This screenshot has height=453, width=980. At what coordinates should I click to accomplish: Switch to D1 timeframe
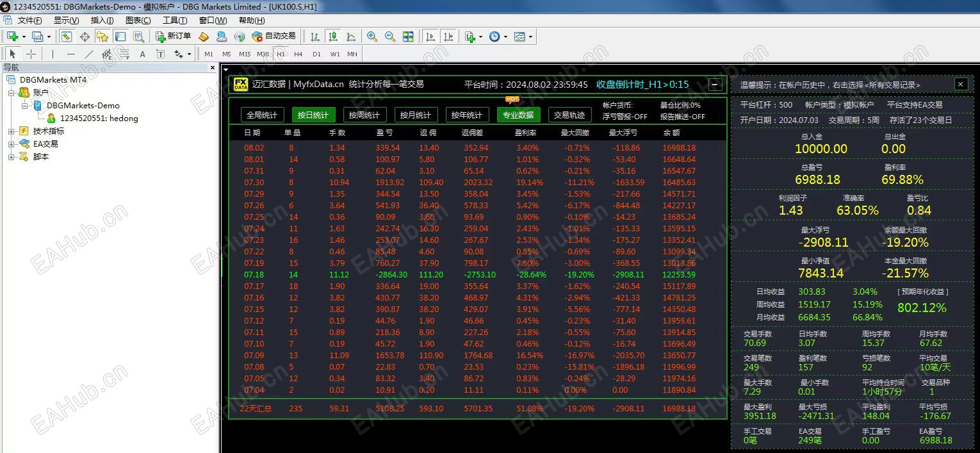tap(316, 54)
